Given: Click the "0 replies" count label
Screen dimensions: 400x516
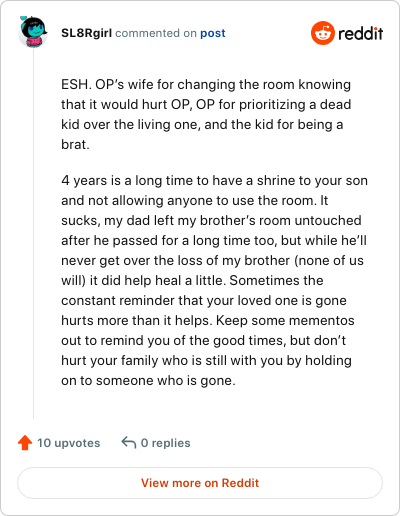Looking at the screenshot, I should tap(166, 443).
